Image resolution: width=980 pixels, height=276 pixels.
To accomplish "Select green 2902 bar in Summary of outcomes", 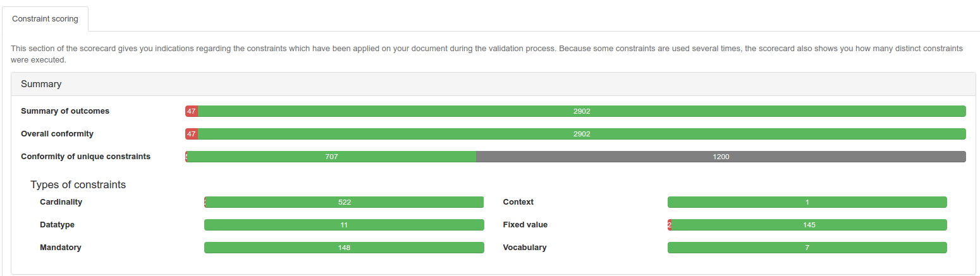I will point(582,111).
